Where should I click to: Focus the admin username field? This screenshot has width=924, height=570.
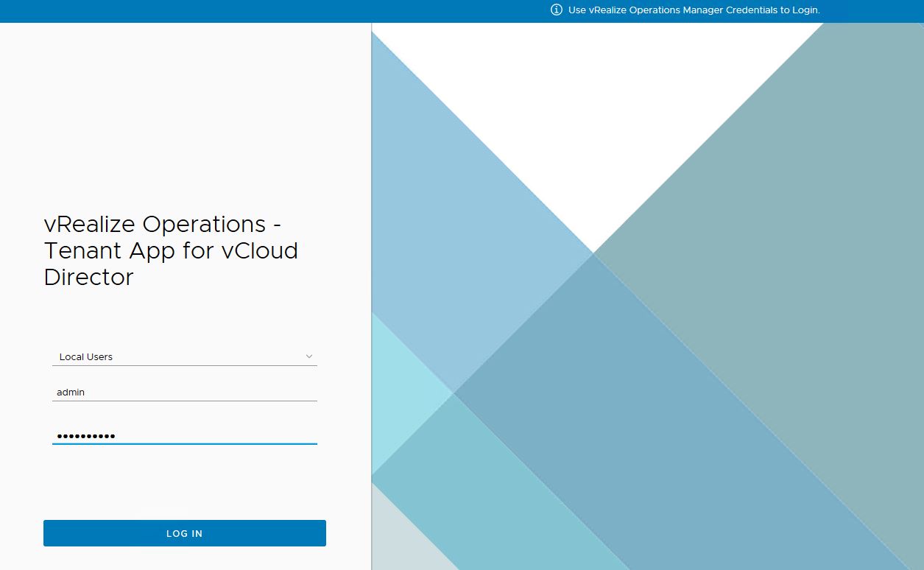coord(185,393)
